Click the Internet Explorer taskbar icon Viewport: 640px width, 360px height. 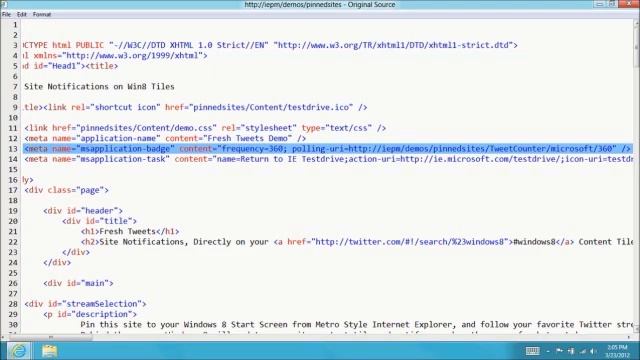click(18, 351)
